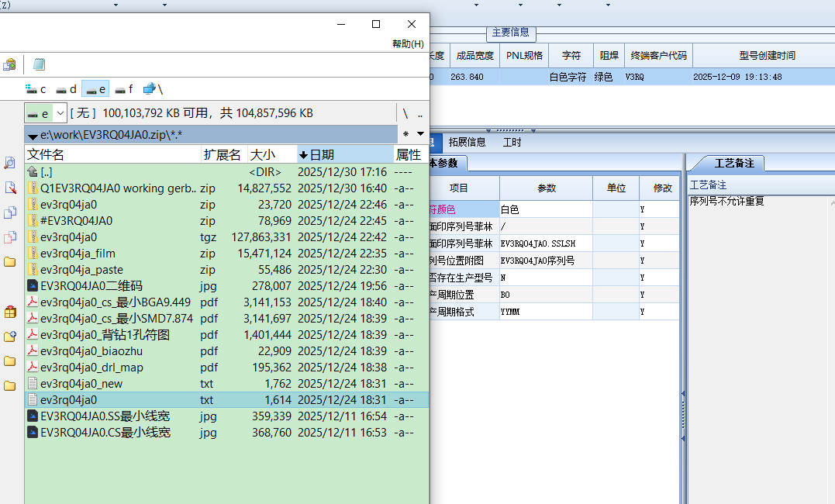This screenshot has height=504, width=835.
Task: Click the image icon of EV3RQ04JA0二维码
Action: point(33,285)
